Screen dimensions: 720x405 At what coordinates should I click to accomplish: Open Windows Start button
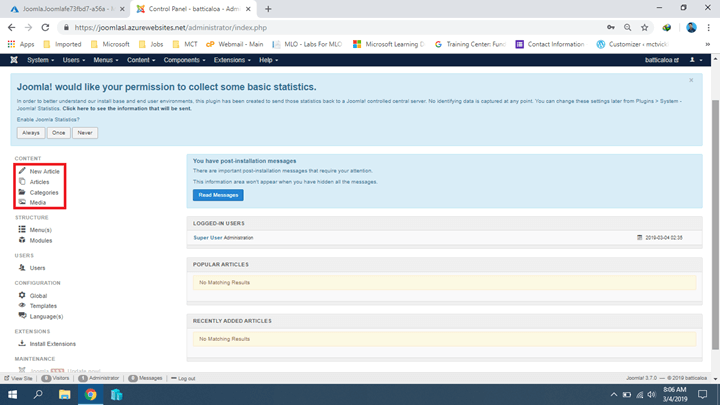pos(12,394)
